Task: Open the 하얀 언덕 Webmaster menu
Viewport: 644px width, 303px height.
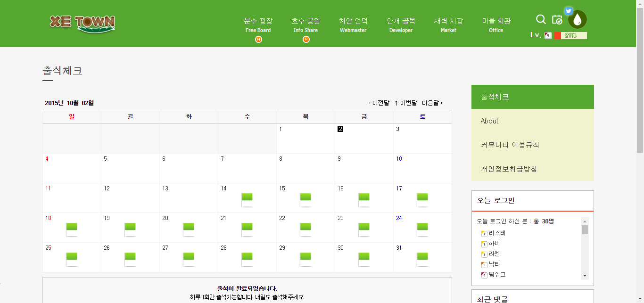Action: click(353, 25)
